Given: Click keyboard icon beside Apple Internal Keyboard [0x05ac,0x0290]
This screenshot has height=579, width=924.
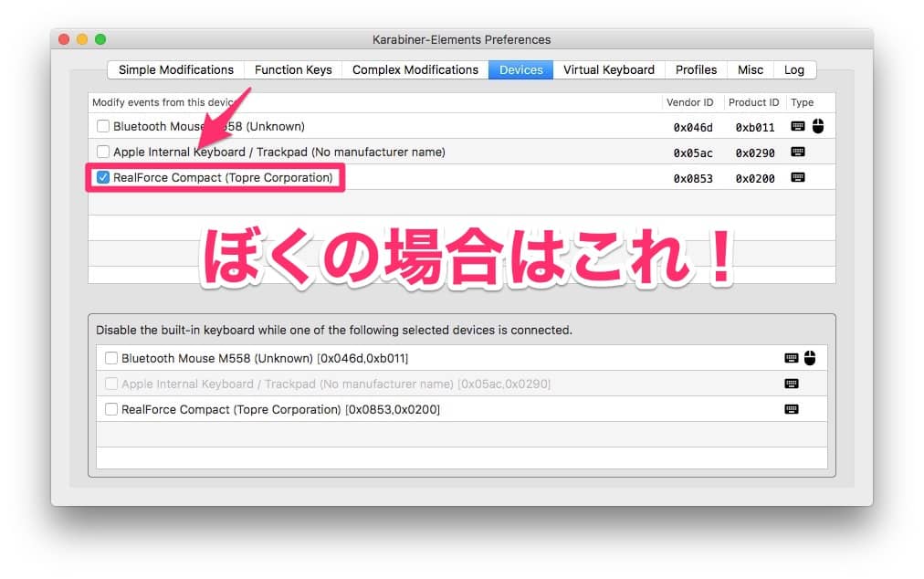Looking at the screenshot, I should [x=792, y=384].
